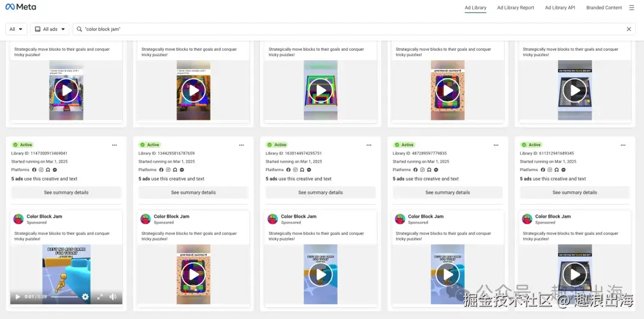644x319 pixels.
Task: Click Color Block Jam avatar in ad 1147300913469041
Action: tap(18, 219)
